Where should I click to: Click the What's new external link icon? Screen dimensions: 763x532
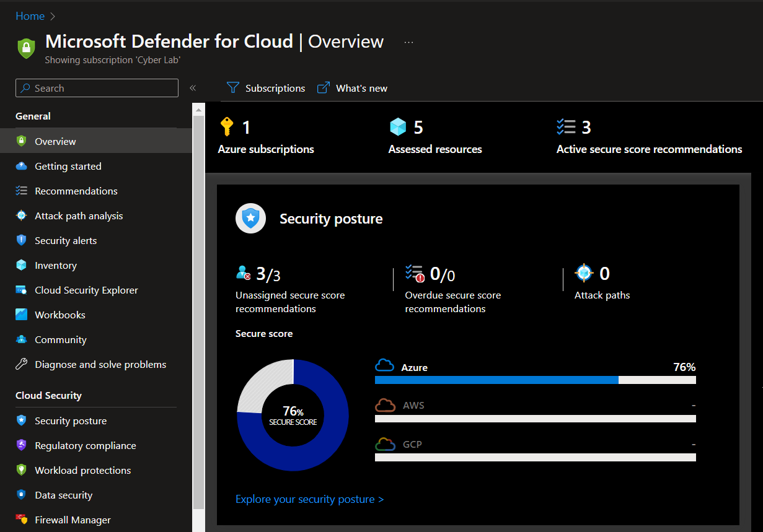(323, 88)
